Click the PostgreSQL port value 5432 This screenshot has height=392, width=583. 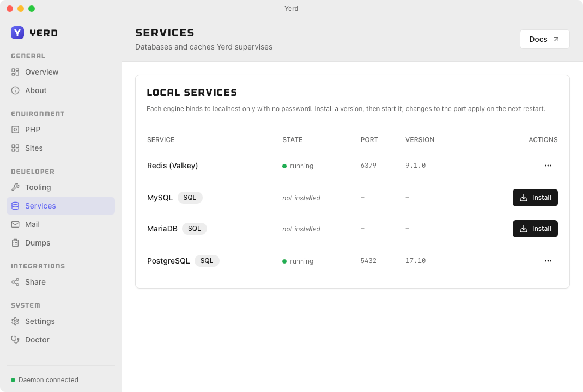click(x=368, y=261)
